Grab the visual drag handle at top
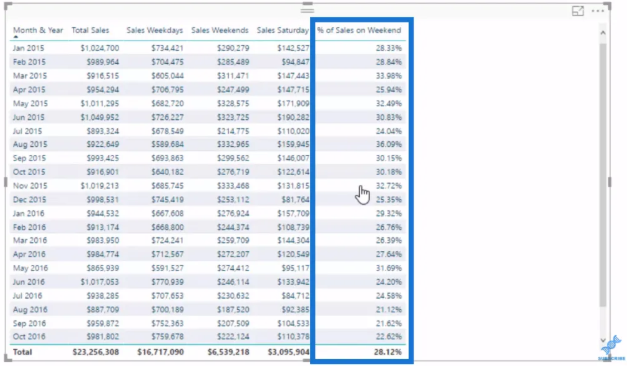631x366 pixels. click(x=307, y=10)
